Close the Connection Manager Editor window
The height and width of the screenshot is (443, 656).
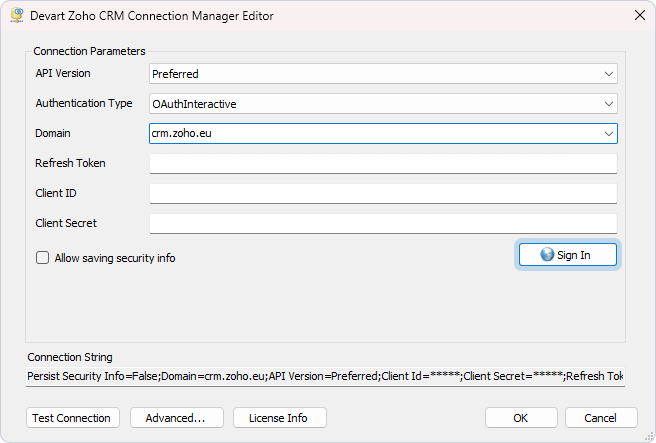[640, 15]
